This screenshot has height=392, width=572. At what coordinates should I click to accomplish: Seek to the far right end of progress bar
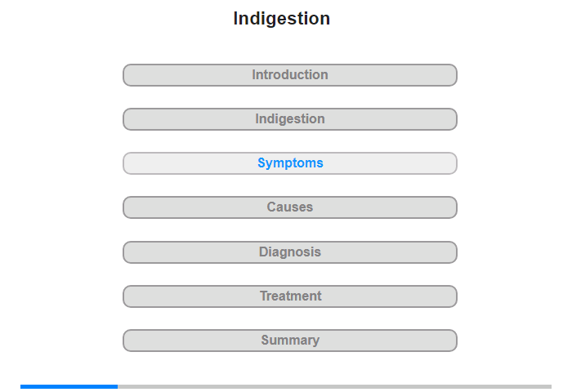click(x=549, y=386)
